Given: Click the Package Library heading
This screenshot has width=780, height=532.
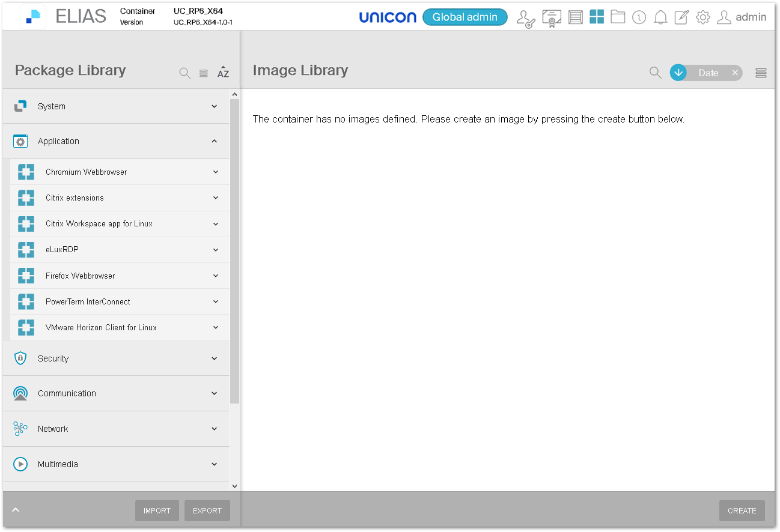Looking at the screenshot, I should click(70, 70).
